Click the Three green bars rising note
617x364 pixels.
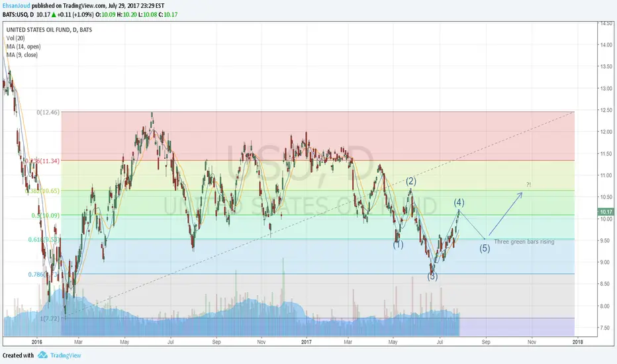pyautogui.click(x=524, y=242)
